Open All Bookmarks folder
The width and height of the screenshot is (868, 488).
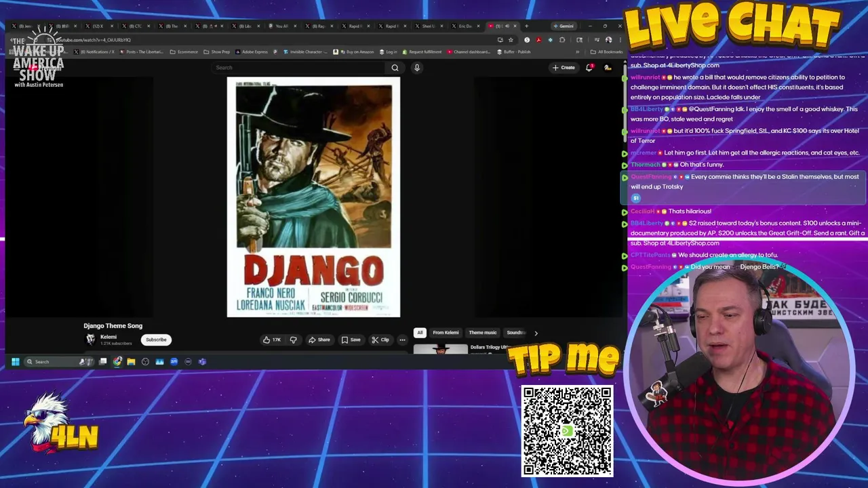606,52
